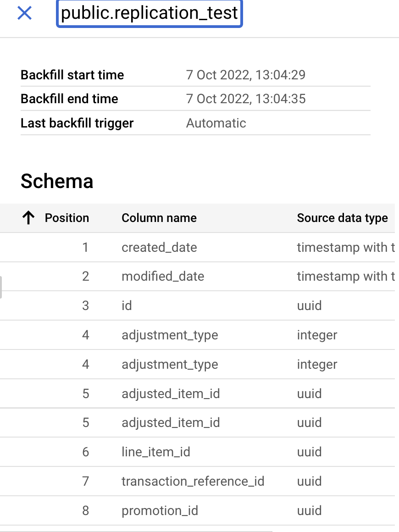The height and width of the screenshot is (532, 399).
Task: Close the public.replication_test details panel
Action: pos(24,13)
